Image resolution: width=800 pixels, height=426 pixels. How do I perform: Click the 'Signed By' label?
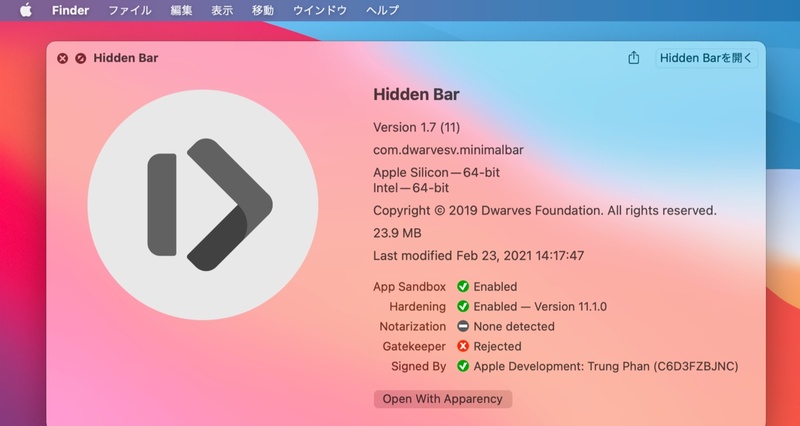coord(418,366)
